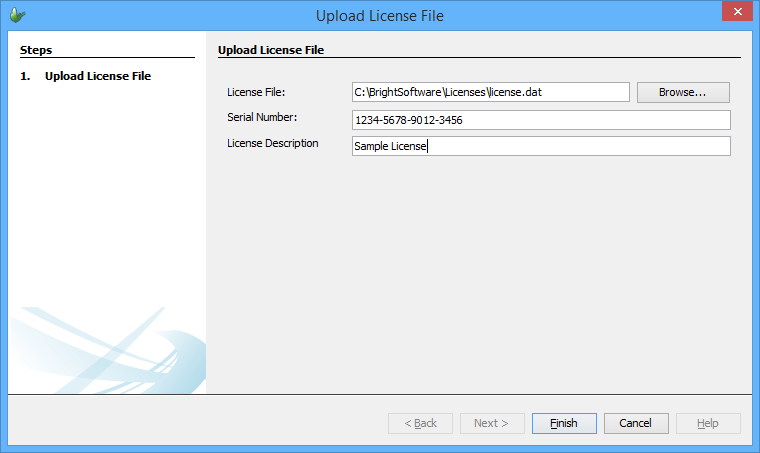Focus the Serial Number input field
760x453 pixels.
pos(540,120)
